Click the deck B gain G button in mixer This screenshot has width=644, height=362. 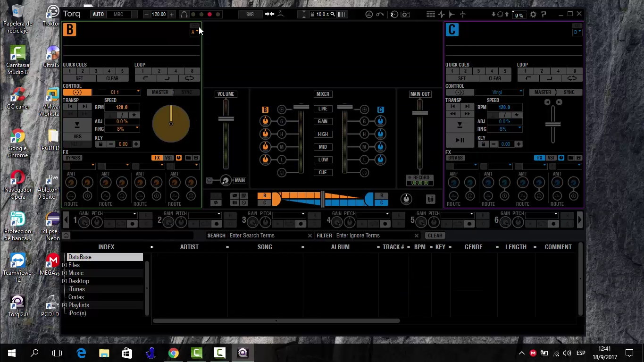tap(282, 121)
